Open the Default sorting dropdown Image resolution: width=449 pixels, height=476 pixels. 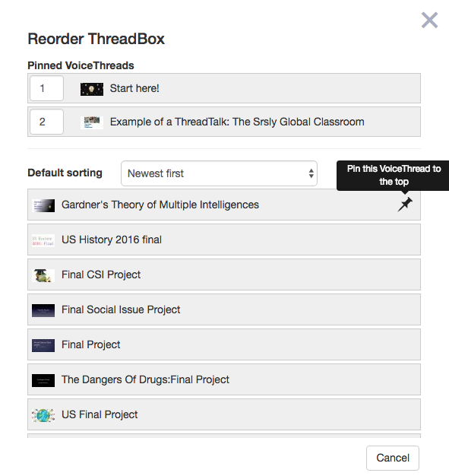point(219,173)
